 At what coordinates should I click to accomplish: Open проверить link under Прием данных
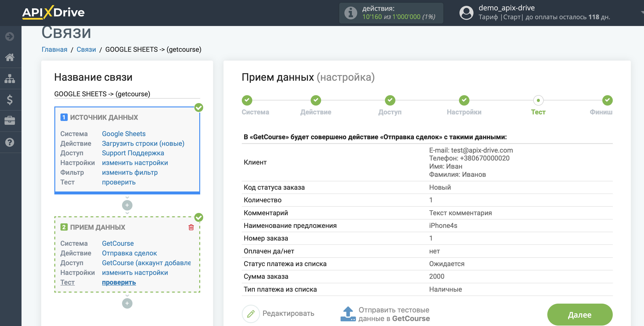(119, 282)
